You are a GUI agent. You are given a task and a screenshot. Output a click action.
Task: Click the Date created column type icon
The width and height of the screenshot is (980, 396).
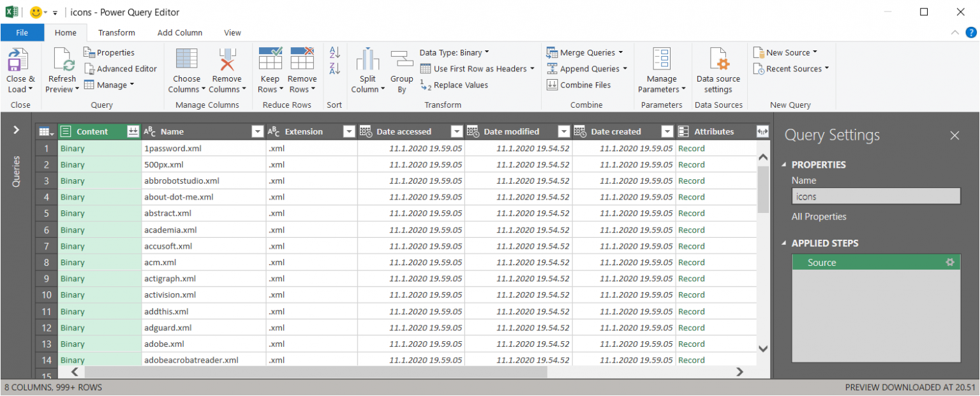[581, 131]
